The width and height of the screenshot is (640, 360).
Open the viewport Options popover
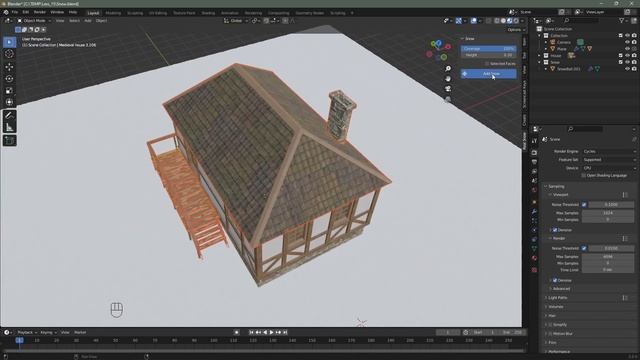click(516, 30)
